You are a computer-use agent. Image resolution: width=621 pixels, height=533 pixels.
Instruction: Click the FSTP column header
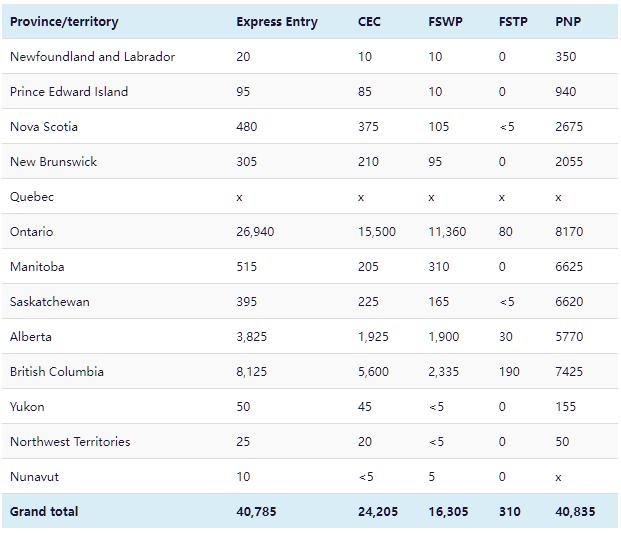[x=514, y=22]
